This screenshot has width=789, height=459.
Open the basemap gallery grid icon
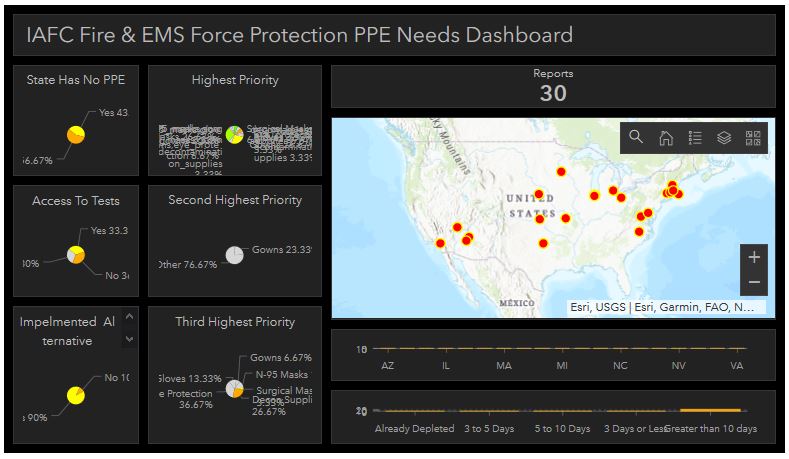coord(753,138)
